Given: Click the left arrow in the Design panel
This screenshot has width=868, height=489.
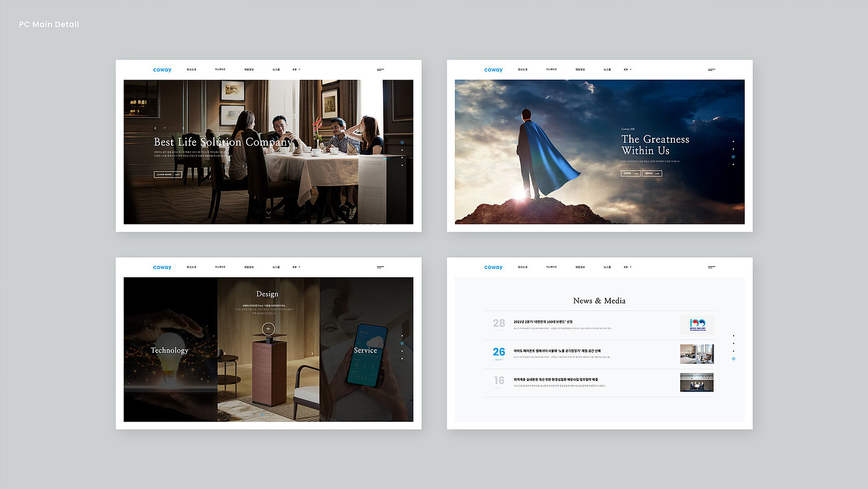Looking at the screenshot, I should tap(224, 354).
